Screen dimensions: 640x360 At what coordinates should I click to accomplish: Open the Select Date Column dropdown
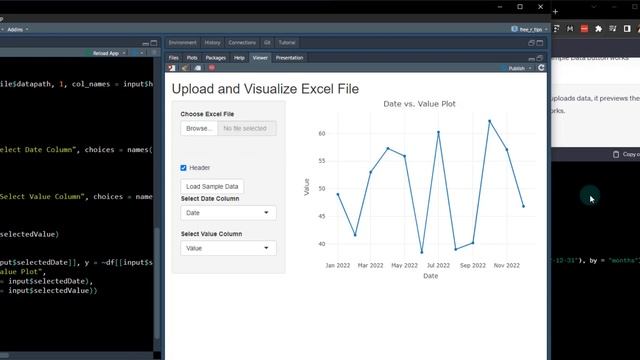228,213
